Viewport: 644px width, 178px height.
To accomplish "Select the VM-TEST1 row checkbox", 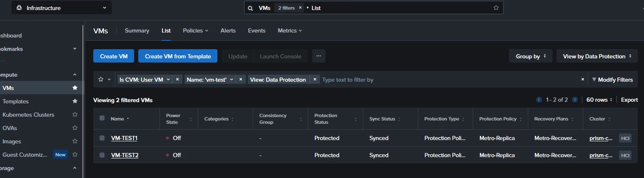I will click(102, 138).
